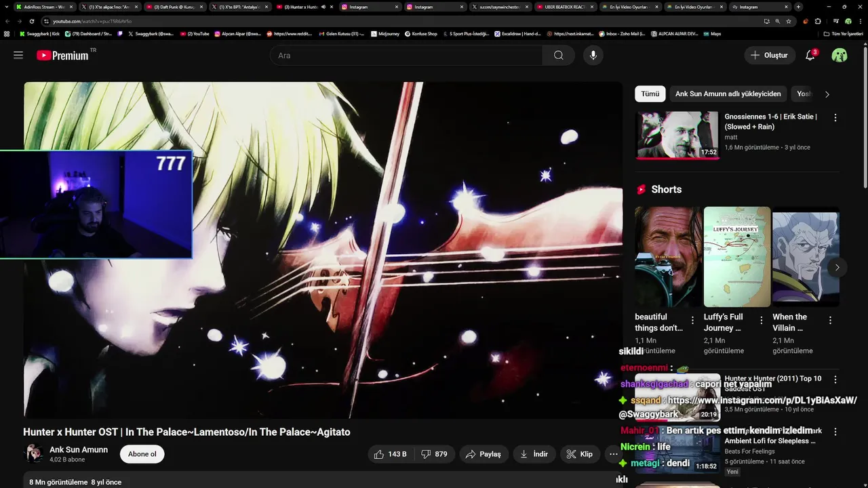Go back in browser history
The width and height of the screenshot is (868, 488).
[x=7, y=21]
